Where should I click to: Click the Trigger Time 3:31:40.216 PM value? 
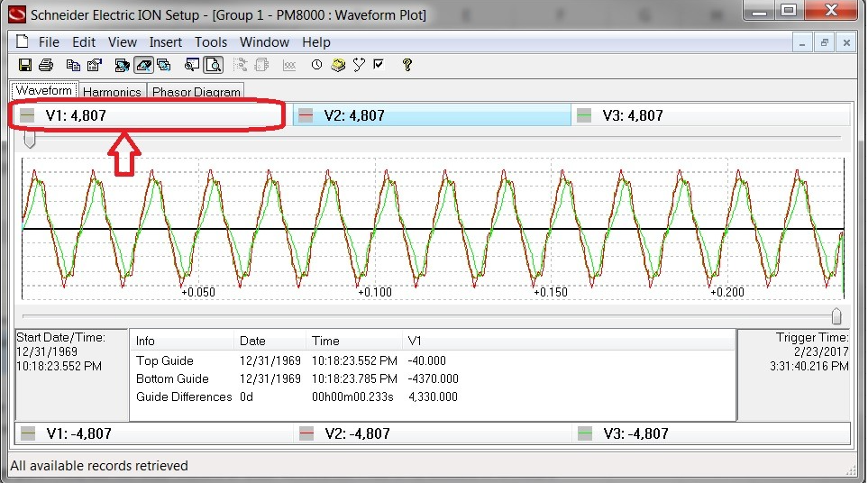pos(809,366)
